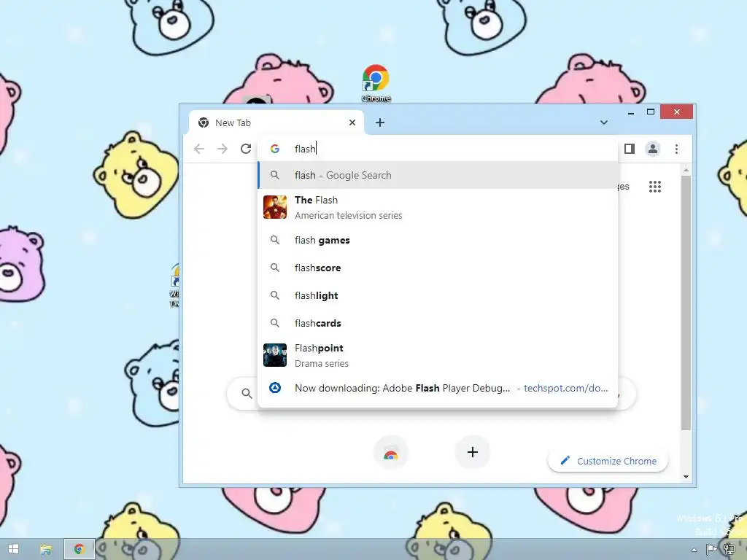Select the 'flashscore' suggestion
This screenshot has width=747, height=560.
coord(438,268)
